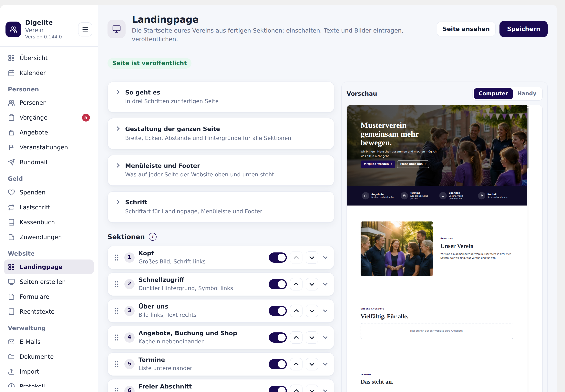Expand the So geht es panel
The image size is (565, 392).
pos(221,97)
